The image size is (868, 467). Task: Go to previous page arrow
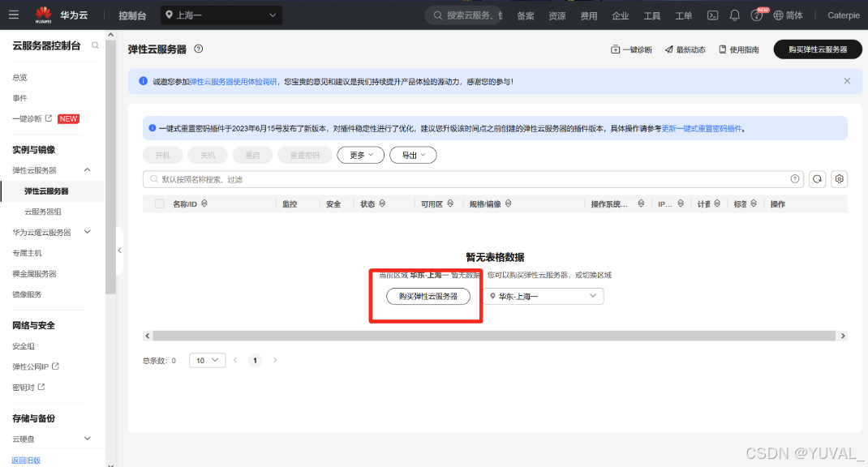coord(235,360)
